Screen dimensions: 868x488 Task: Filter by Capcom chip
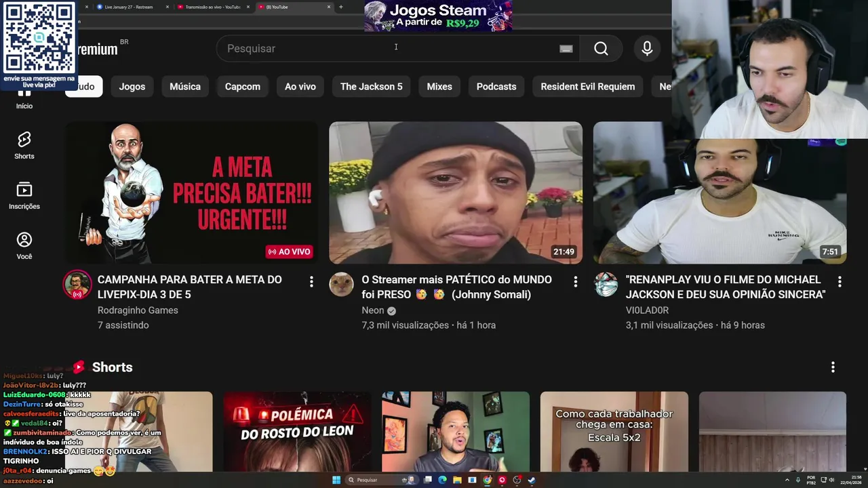click(243, 87)
